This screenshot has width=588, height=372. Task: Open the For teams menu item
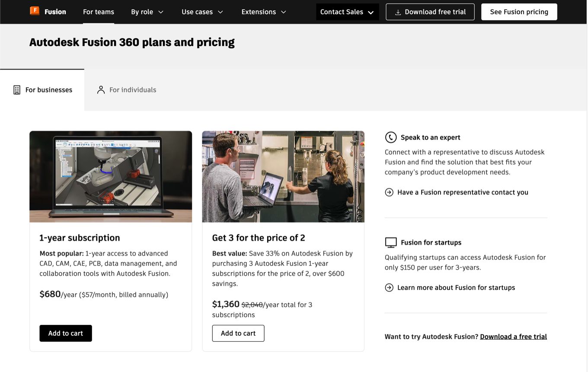pyautogui.click(x=99, y=12)
